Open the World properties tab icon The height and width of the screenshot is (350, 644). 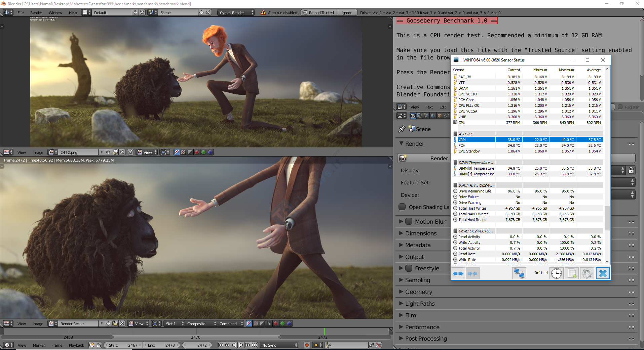(x=433, y=116)
